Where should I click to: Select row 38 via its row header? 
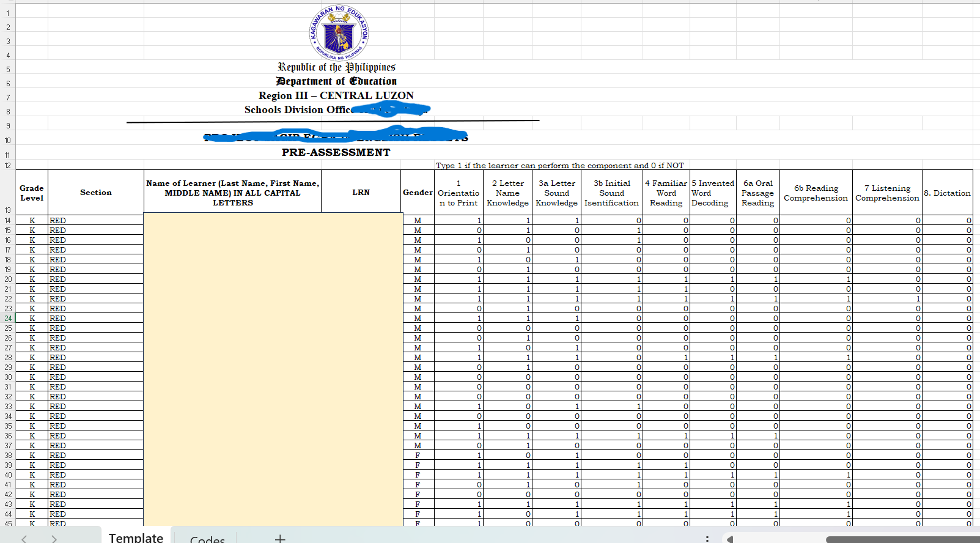pyautogui.click(x=8, y=455)
